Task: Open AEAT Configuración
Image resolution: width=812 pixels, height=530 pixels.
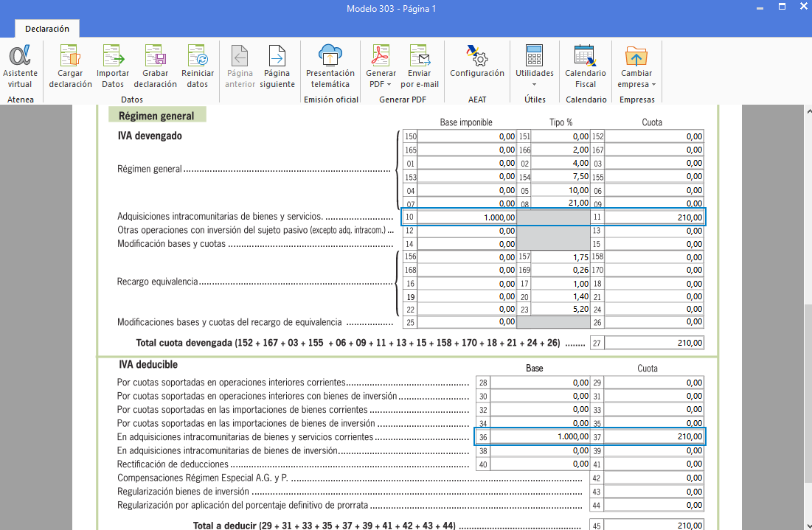Action: tap(477, 61)
